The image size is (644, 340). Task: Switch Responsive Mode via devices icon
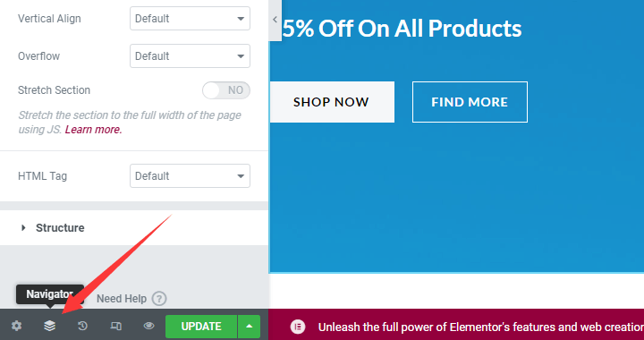115,326
